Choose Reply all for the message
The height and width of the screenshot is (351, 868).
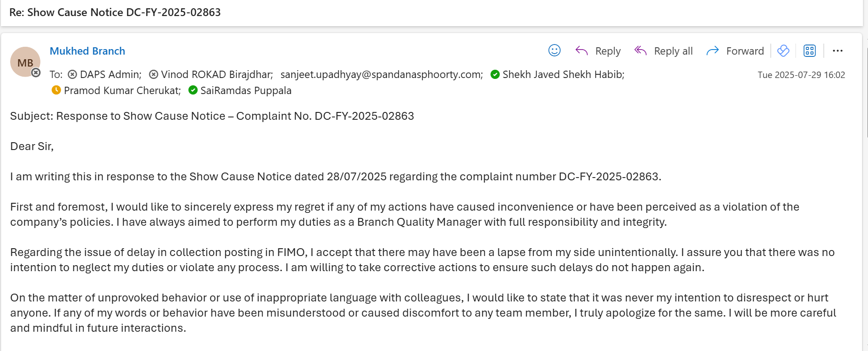tap(663, 51)
